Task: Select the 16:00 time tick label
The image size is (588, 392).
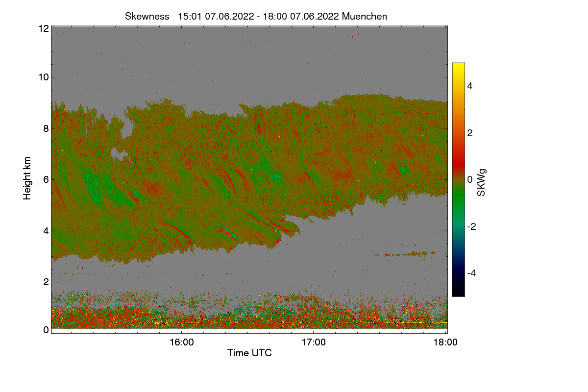Action: click(x=181, y=343)
